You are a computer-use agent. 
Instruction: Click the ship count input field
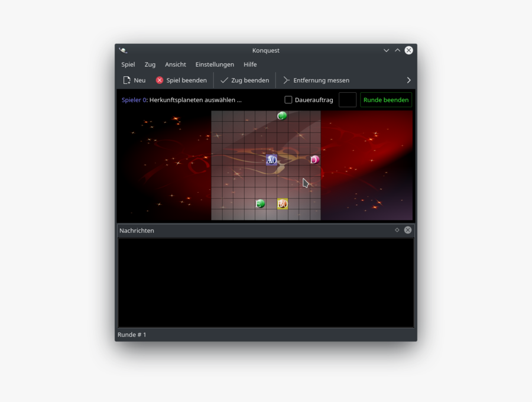tap(348, 100)
